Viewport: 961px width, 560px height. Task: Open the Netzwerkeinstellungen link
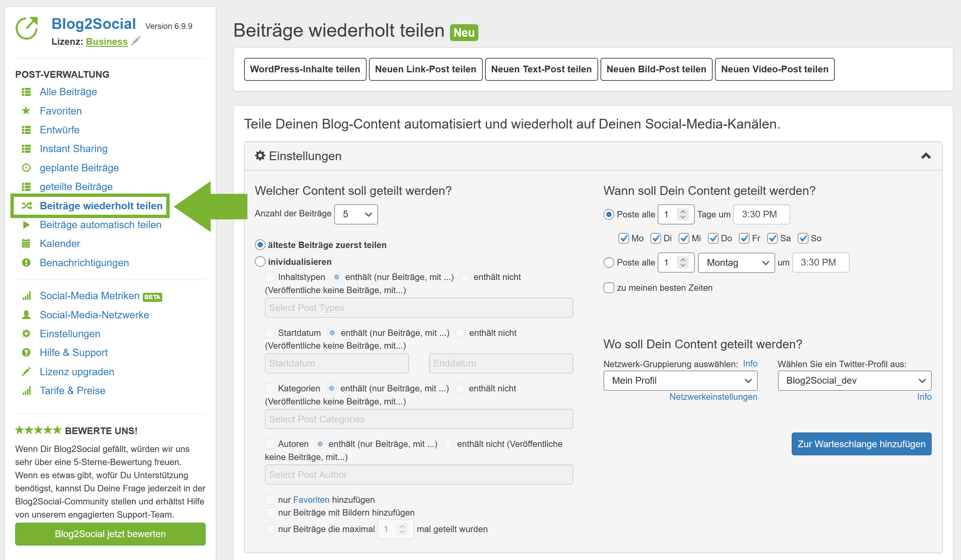click(x=713, y=397)
